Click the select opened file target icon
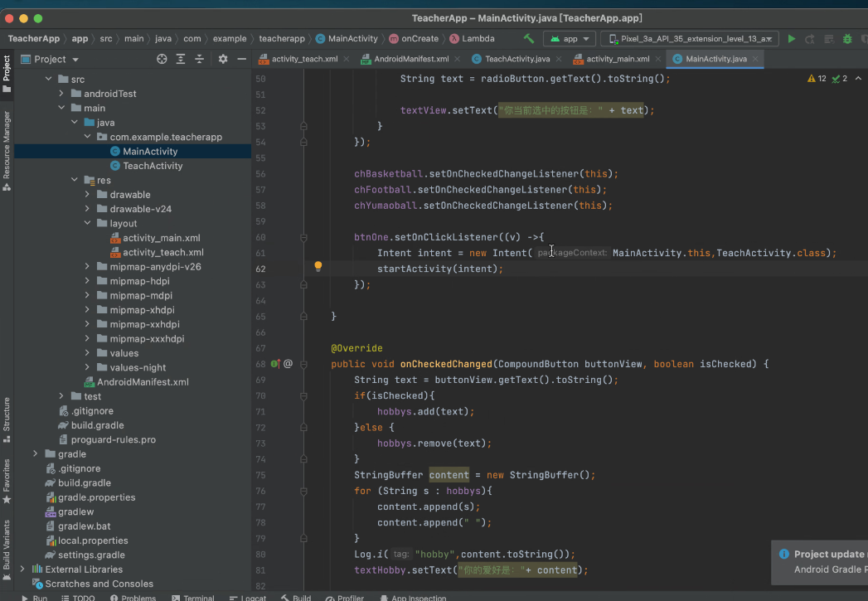The image size is (868, 601). coord(162,59)
